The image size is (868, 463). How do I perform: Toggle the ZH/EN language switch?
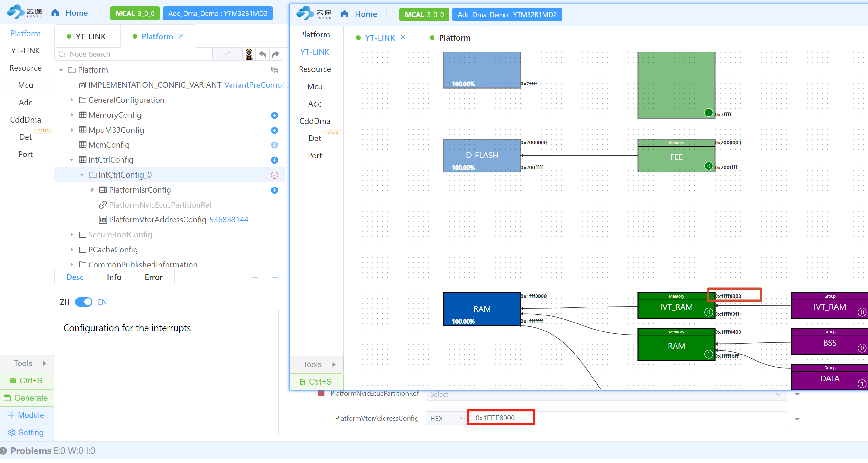(83, 302)
